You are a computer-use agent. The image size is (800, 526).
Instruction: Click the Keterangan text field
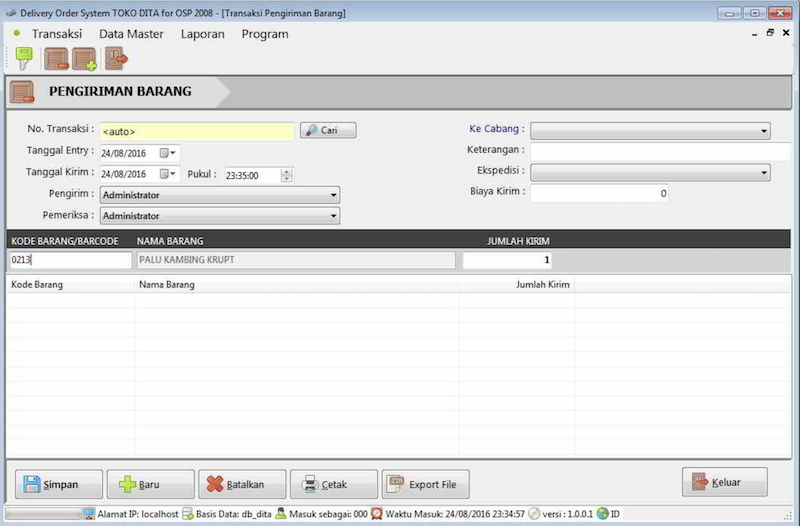pyautogui.click(x=660, y=152)
